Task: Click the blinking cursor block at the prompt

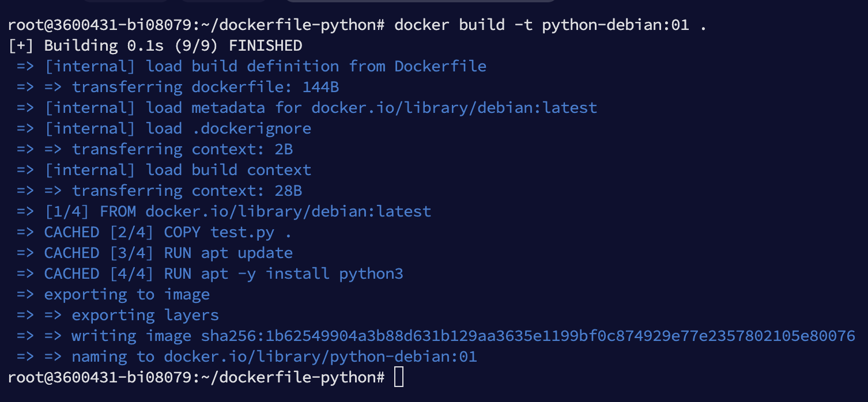Action: click(x=399, y=378)
